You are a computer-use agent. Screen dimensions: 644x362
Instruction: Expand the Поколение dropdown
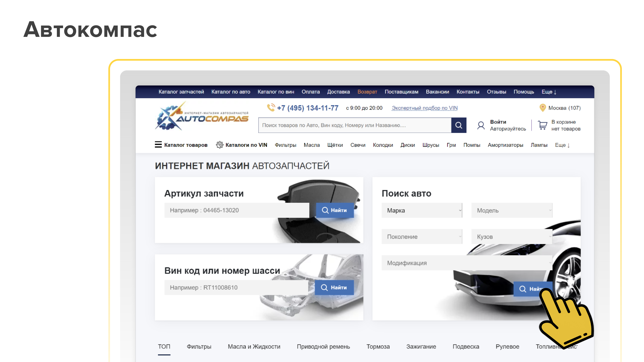[x=422, y=237]
